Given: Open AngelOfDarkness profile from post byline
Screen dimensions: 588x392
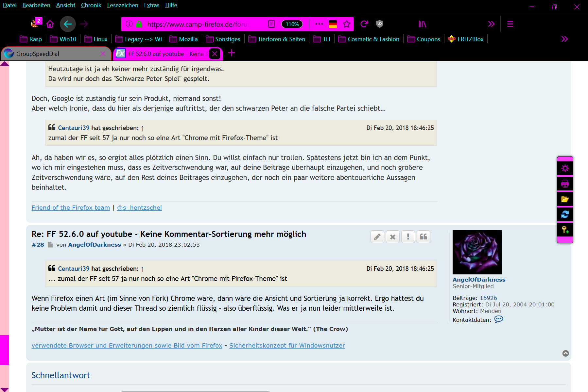Looking at the screenshot, I should (95, 245).
